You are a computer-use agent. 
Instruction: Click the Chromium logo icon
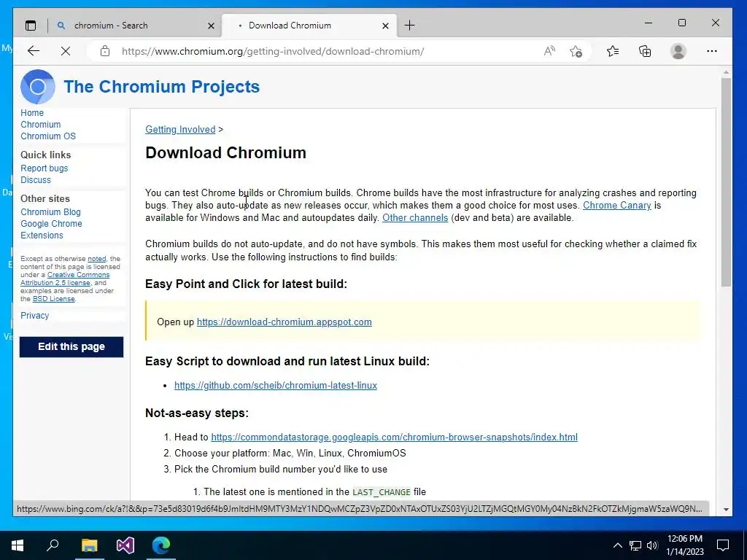38,87
